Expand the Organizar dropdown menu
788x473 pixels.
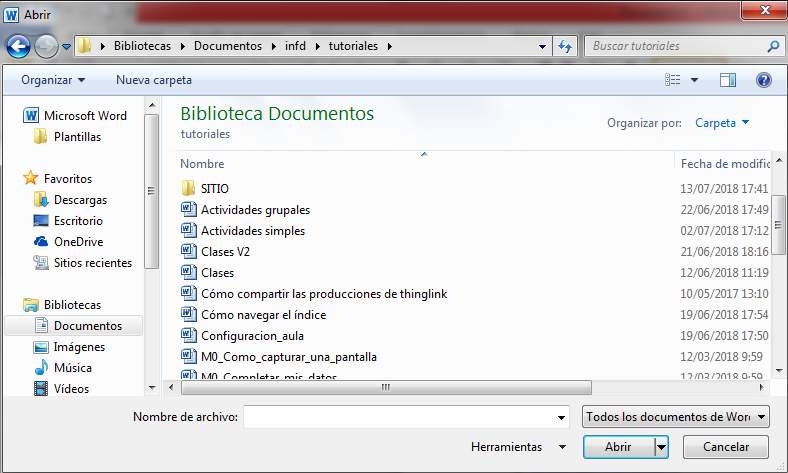click(53, 80)
